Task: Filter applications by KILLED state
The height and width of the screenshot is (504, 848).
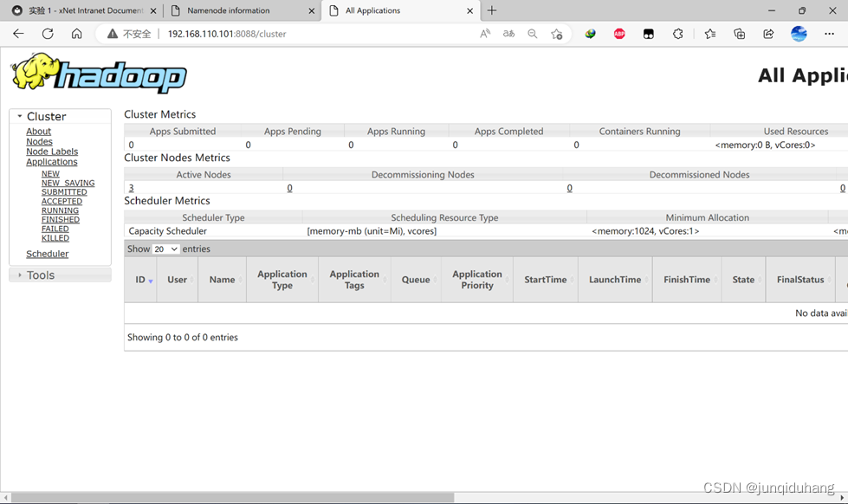Action: (55, 238)
